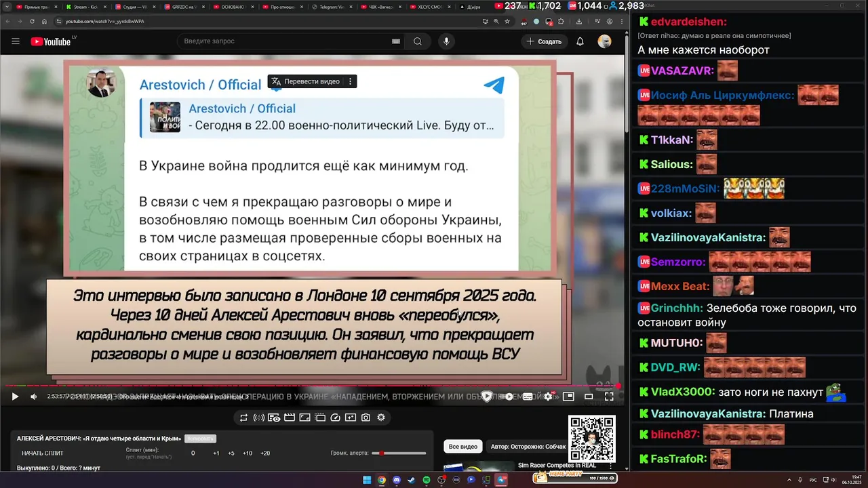Select the Автор: Осторожно: Собчак chip
The width and height of the screenshot is (868, 488).
coord(528,447)
